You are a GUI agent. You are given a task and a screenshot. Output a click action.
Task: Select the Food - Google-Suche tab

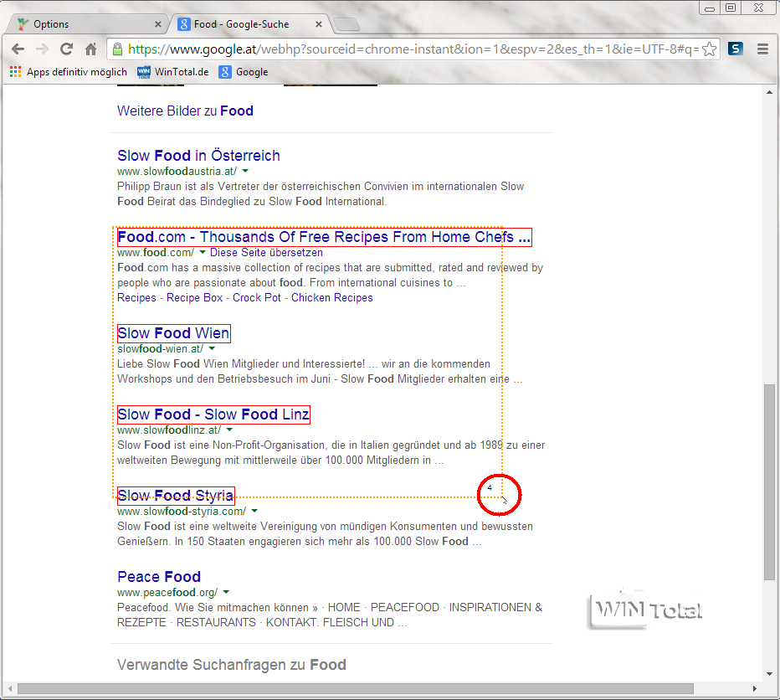click(x=249, y=24)
